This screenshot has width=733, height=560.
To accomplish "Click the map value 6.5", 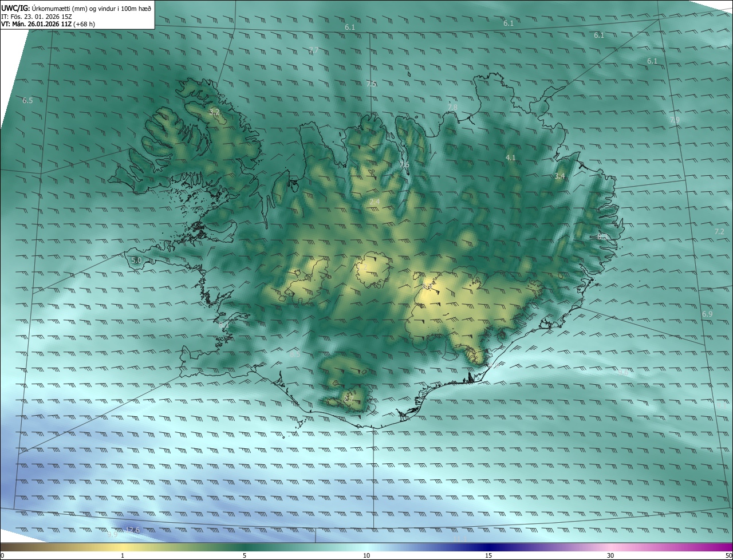I will (27, 101).
